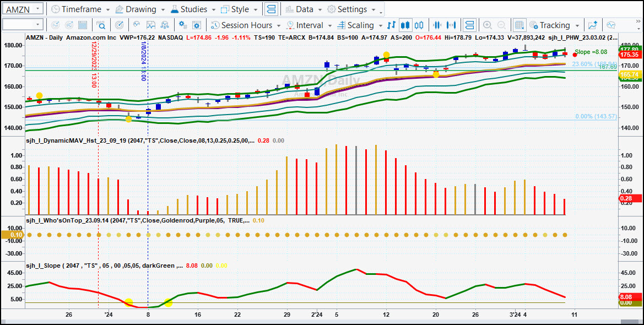Image resolution: width=644 pixels, height=325 pixels.
Task: Click the 0.00% (143.57) Fibonacci label
Action: (x=596, y=117)
